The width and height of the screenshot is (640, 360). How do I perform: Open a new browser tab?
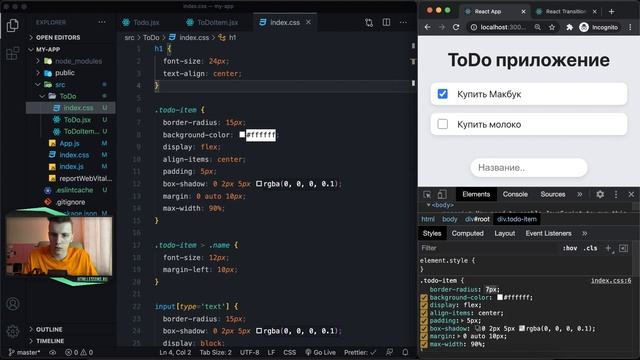coord(611,11)
